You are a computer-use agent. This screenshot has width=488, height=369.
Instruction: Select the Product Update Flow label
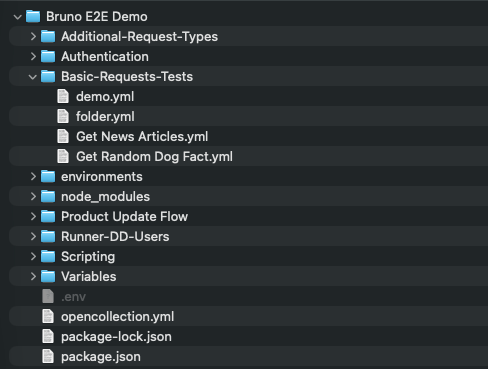125,217
